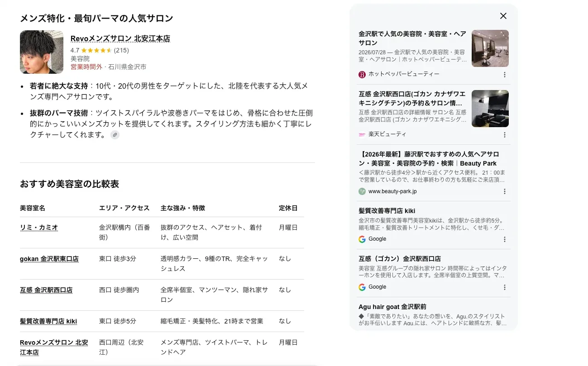Open options for 楽天ビューティ result

point(505,135)
